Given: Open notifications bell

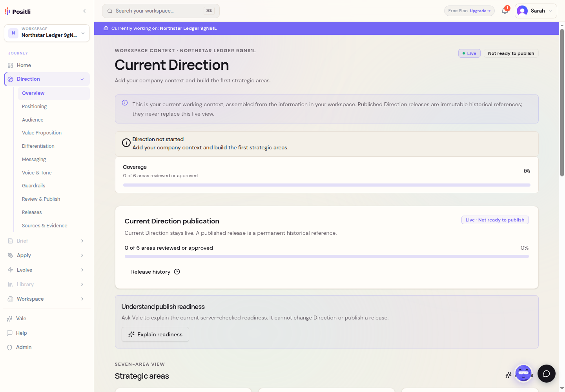Looking at the screenshot, I should 505,11.
